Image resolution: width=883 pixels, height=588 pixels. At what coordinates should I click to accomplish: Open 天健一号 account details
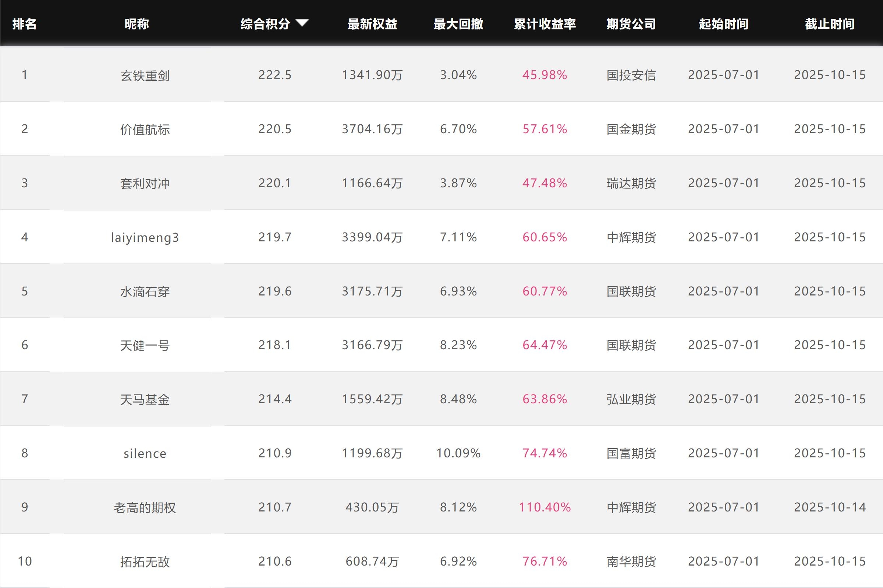point(145,346)
